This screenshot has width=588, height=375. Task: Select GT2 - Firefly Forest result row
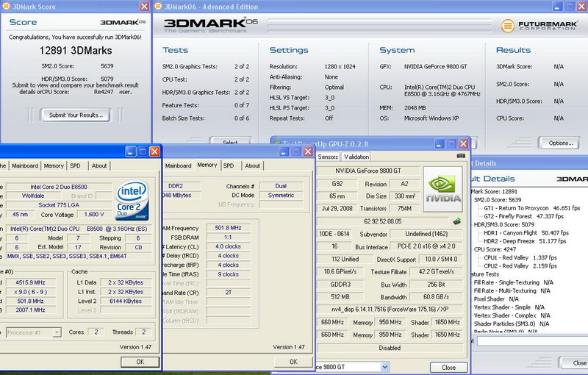pyautogui.click(x=523, y=216)
